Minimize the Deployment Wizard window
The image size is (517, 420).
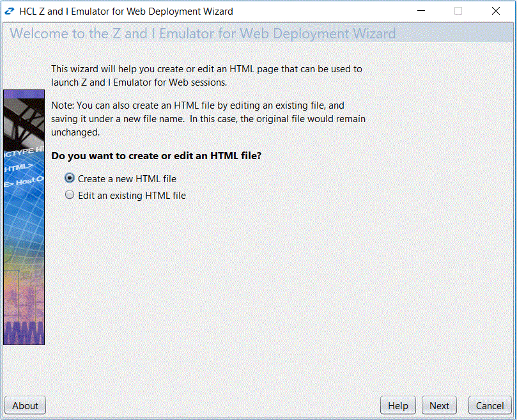[421, 11]
